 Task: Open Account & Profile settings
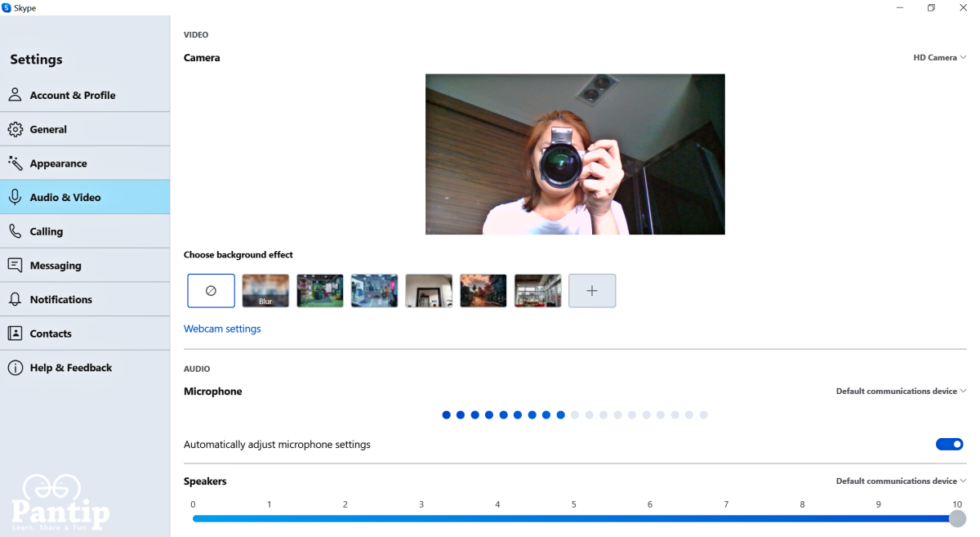(85, 95)
